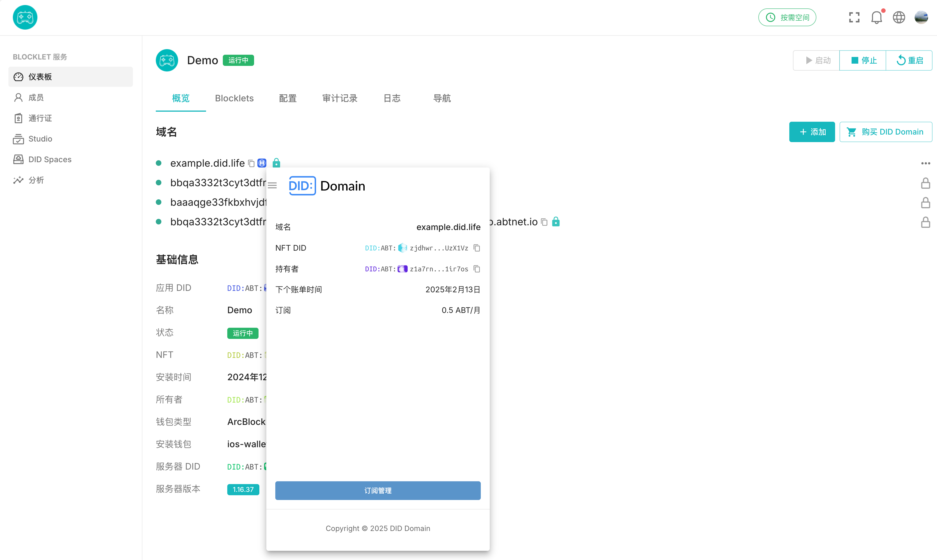Copy the example.did.life domain
The image size is (937, 560).
click(251, 163)
